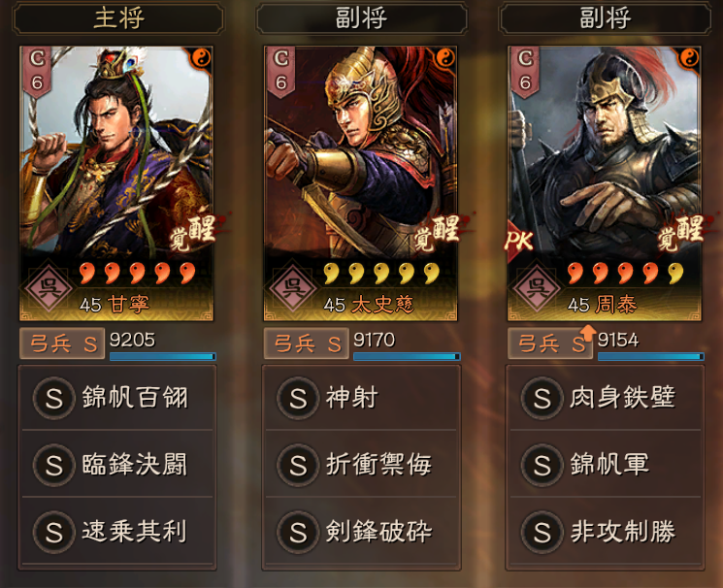Tap the 呉 faction emblem on 周泰 card
723x588 pixels.
pos(537,288)
